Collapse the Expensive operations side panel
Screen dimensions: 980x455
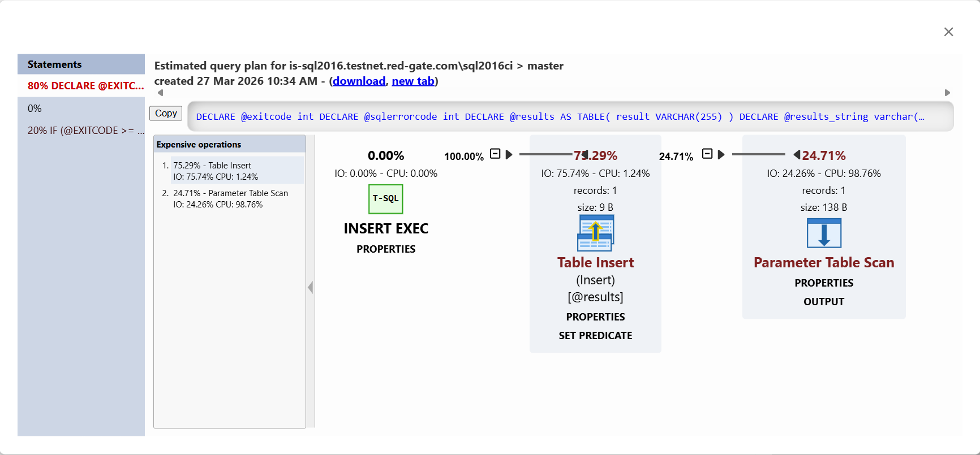[x=310, y=287]
